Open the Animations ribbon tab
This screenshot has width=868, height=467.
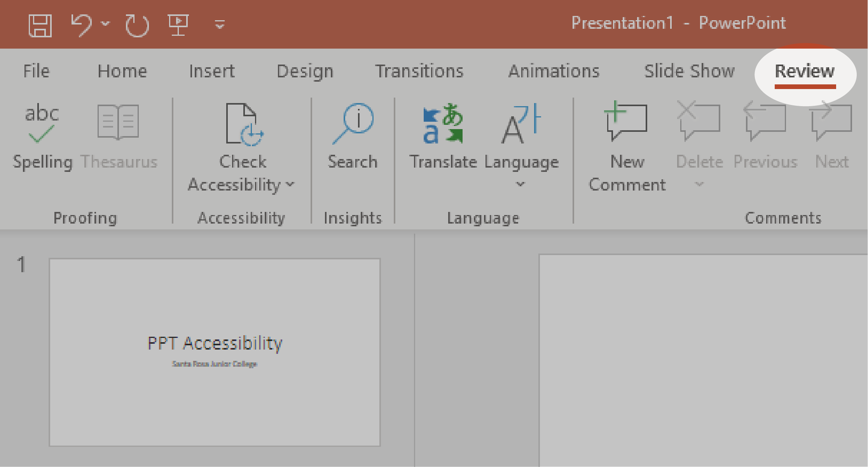click(x=554, y=72)
